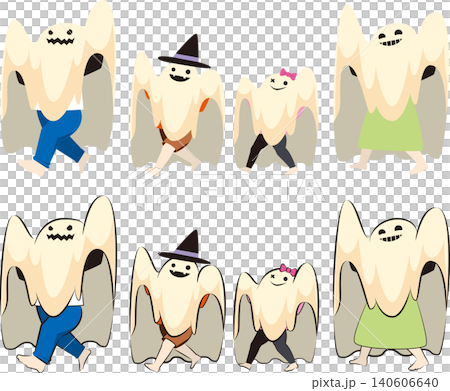
Task: Select the top-row ghost in a green skirt
Action: (x=392, y=89)
